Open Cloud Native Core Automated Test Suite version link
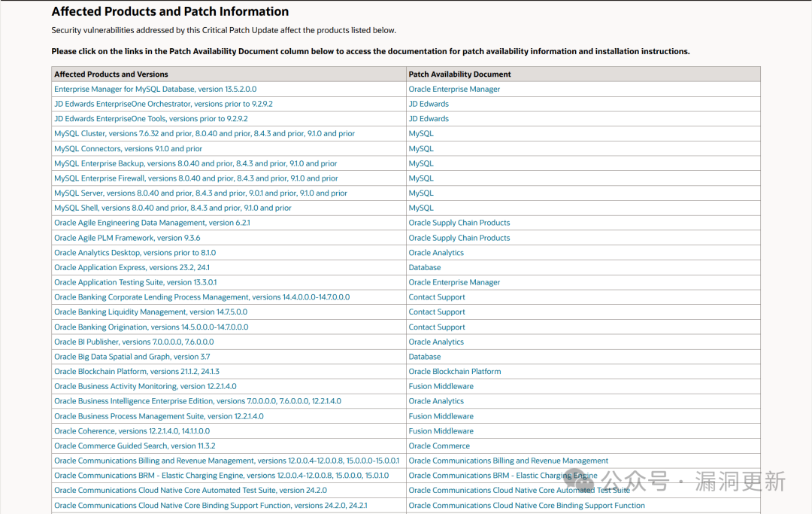This screenshot has width=812, height=514. click(190, 490)
